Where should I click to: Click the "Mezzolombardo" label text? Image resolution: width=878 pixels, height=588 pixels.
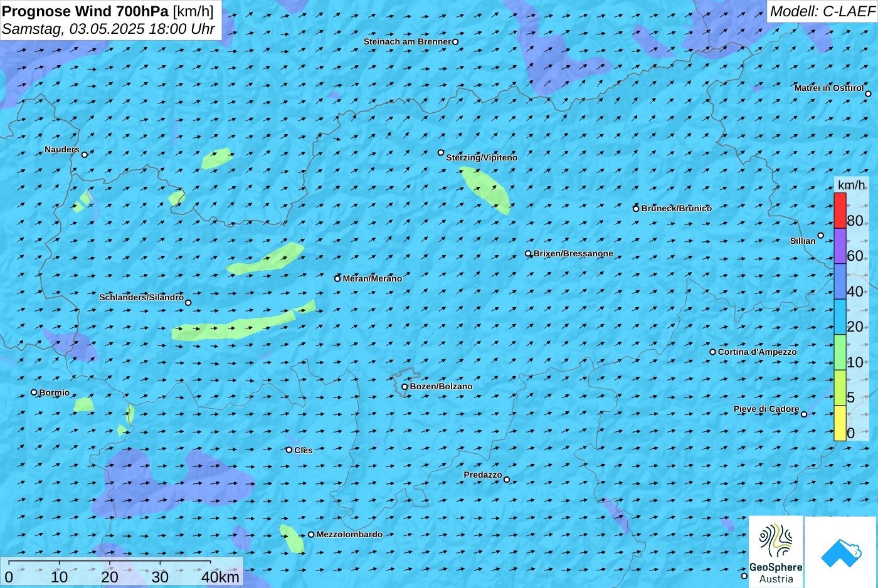tap(349, 534)
